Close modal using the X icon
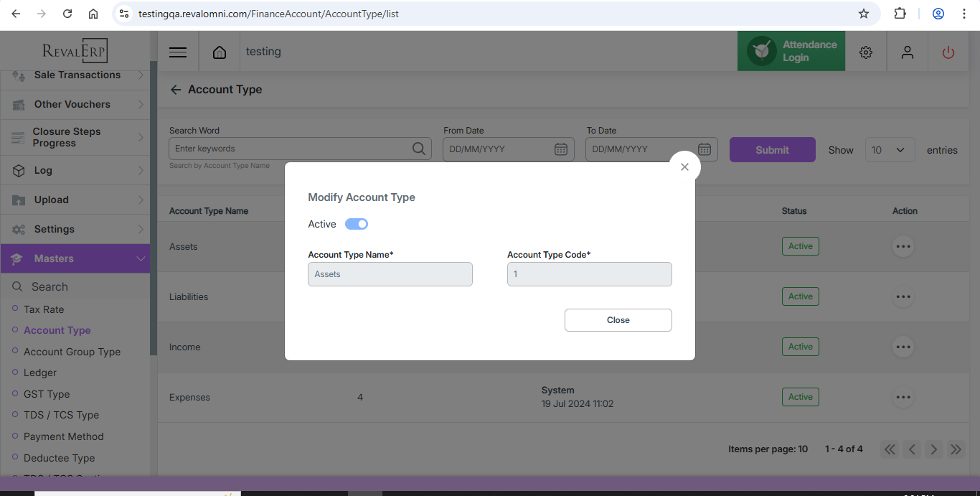The width and height of the screenshot is (980, 496). point(684,167)
